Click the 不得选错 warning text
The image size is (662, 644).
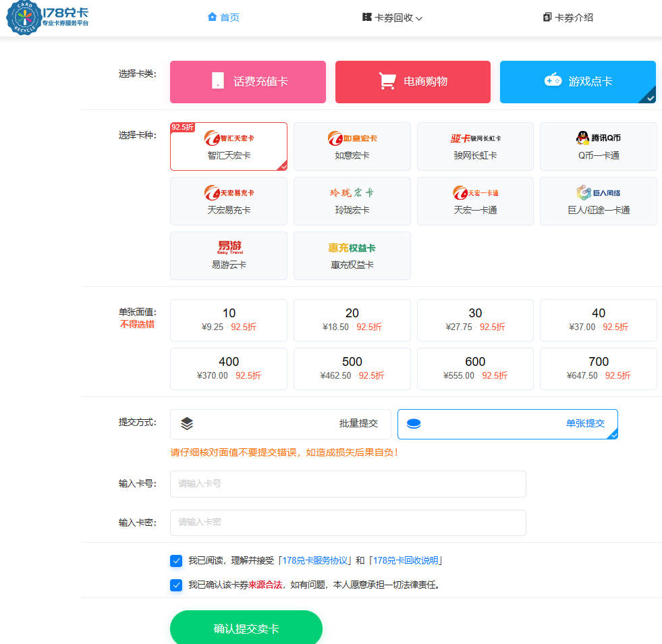[x=137, y=324]
